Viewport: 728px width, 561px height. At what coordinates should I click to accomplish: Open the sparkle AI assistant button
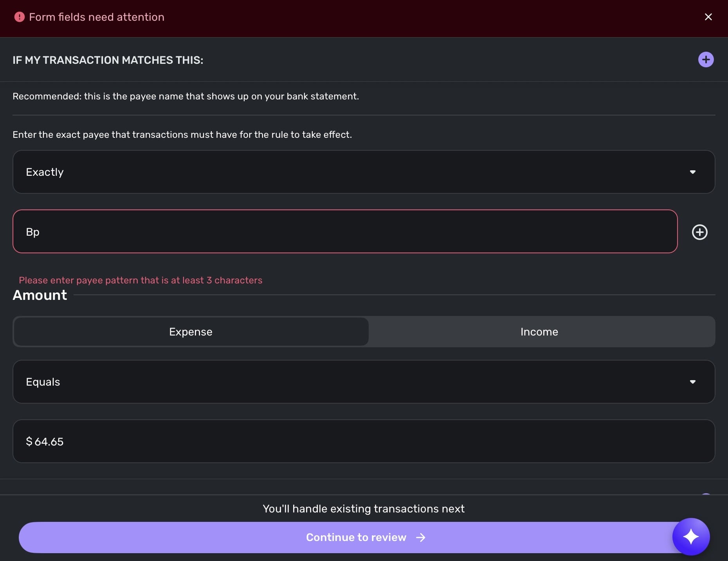coord(691,537)
